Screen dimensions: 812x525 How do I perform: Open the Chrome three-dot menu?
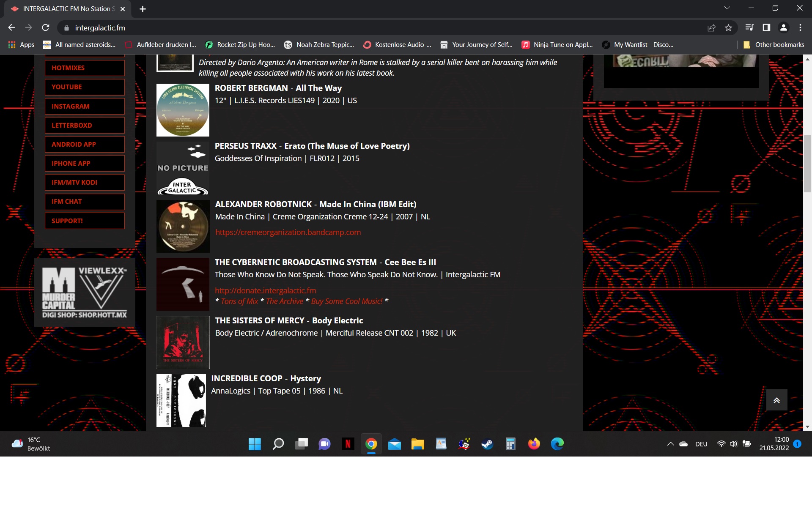800,28
